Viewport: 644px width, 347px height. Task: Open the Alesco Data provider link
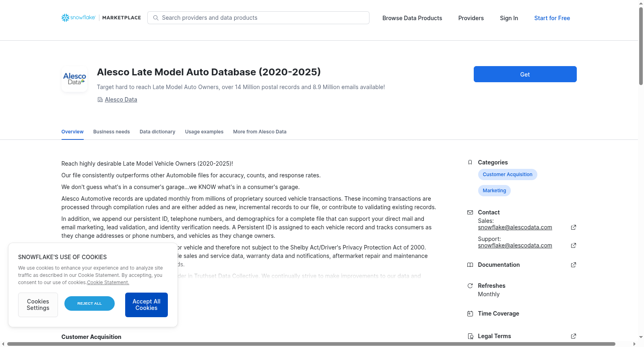(x=121, y=100)
